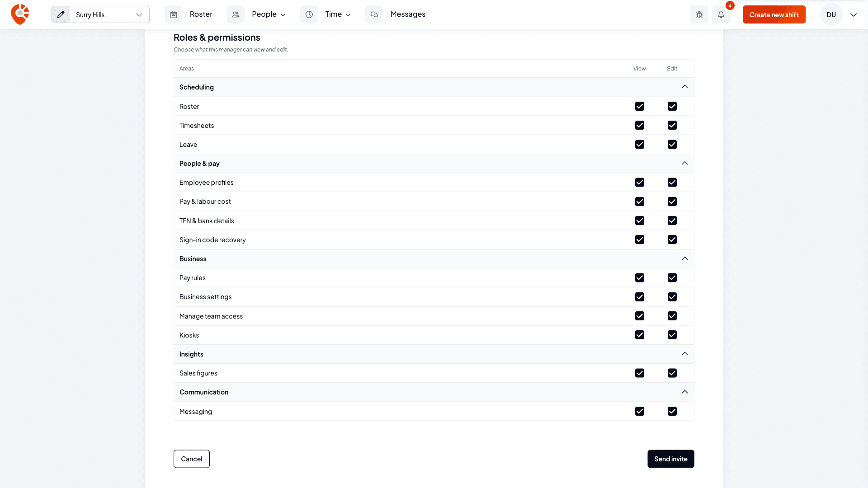Go to the Roster page

[x=201, y=14]
